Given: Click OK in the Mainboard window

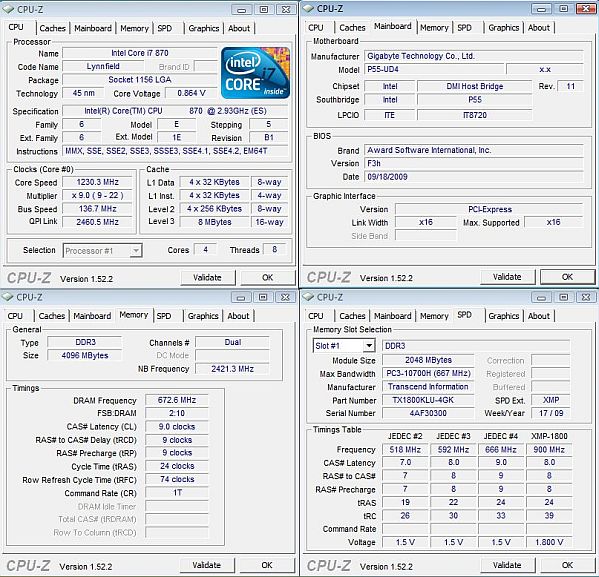Looking at the screenshot, I should pyautogui.click(x=568, y=277).
